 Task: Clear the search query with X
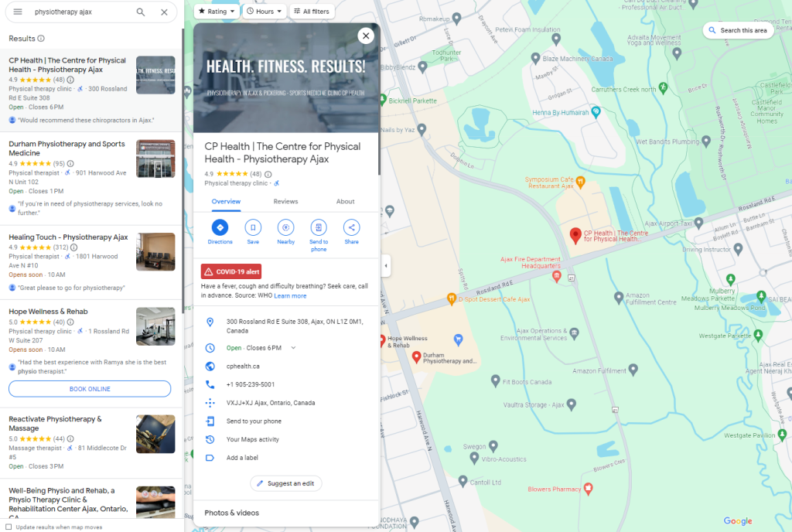click(x=164, y=12)
